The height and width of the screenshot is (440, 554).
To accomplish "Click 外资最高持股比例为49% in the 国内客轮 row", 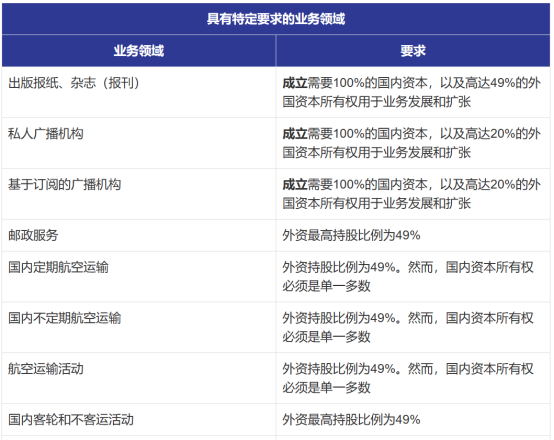I will pyautogui.click(x=351, y=420).
